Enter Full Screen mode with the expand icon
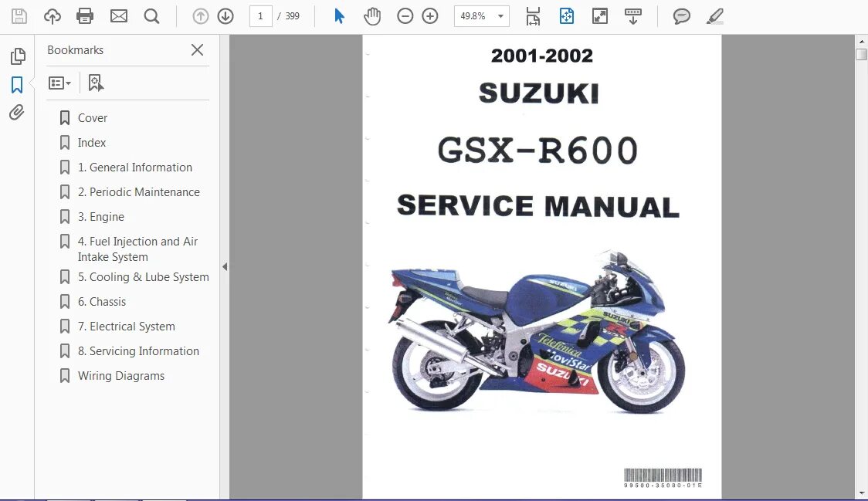The width and height of the screenshot is (868, 501). click(600, 16)
